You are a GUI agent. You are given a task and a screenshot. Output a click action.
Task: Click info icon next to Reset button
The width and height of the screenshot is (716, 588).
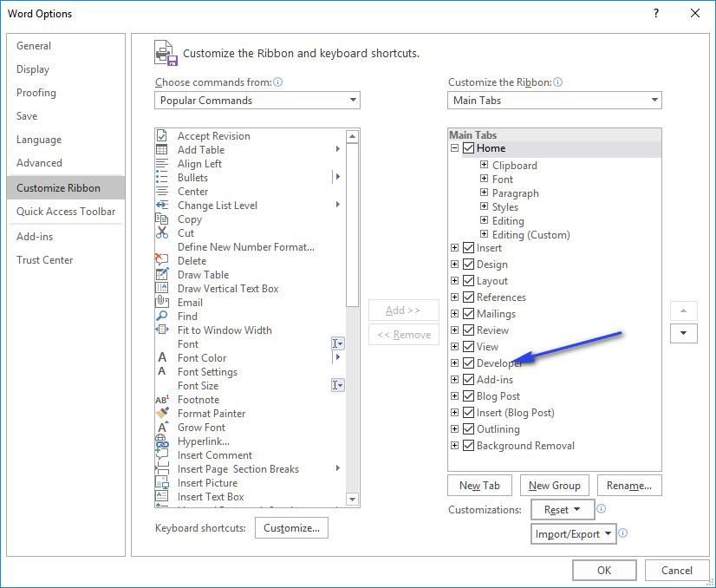pos(602,509)
